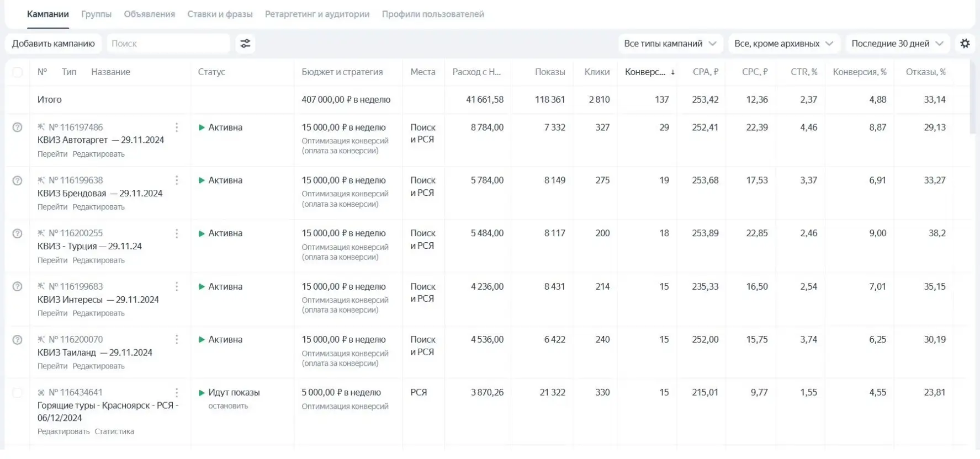Click campaign type icon for № 116434641

[x=41, y=392]
